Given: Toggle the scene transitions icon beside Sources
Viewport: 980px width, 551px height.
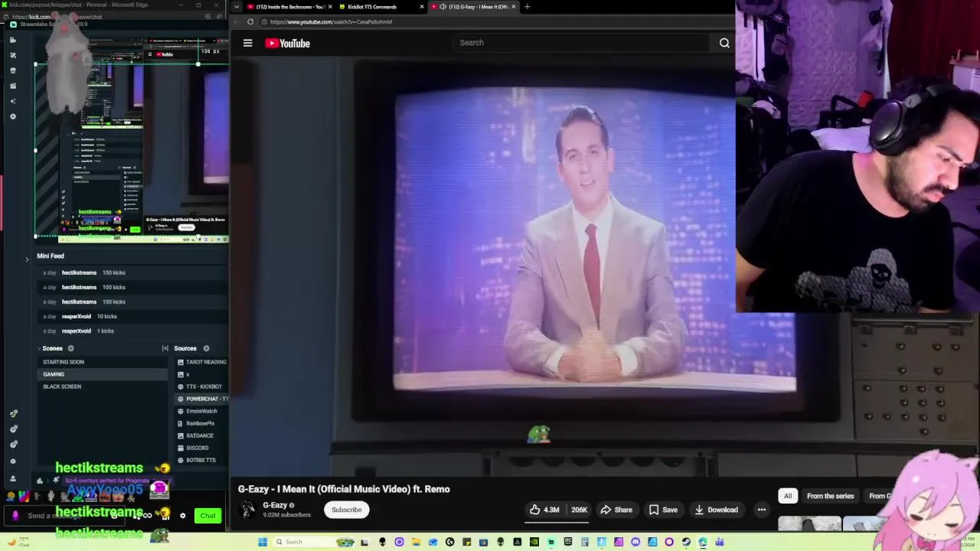Looking at the screenshot, I should click(x=165, y=348).
